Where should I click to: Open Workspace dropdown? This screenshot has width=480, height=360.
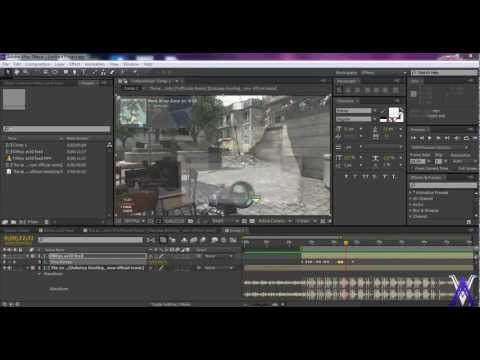(x=383, y=73)
